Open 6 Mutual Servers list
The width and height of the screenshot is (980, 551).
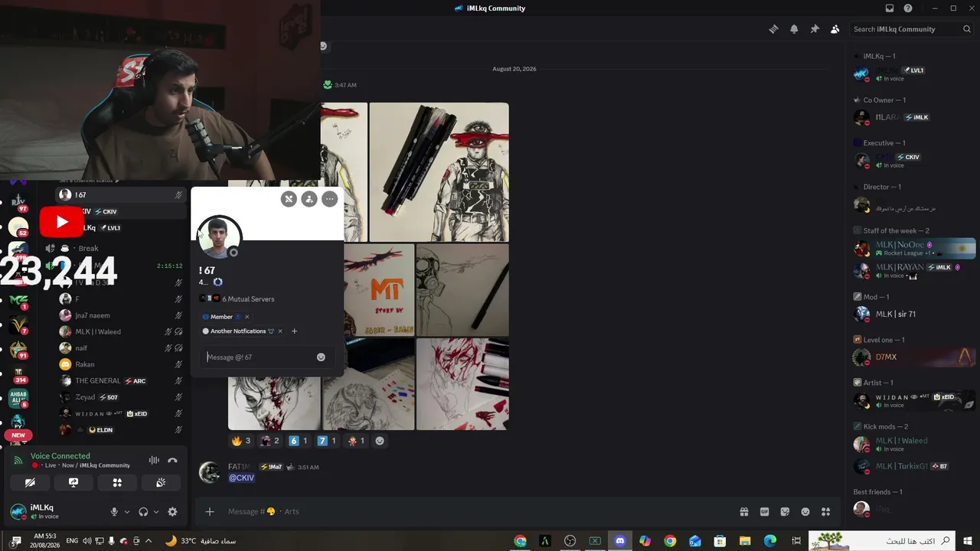(248, 299)
